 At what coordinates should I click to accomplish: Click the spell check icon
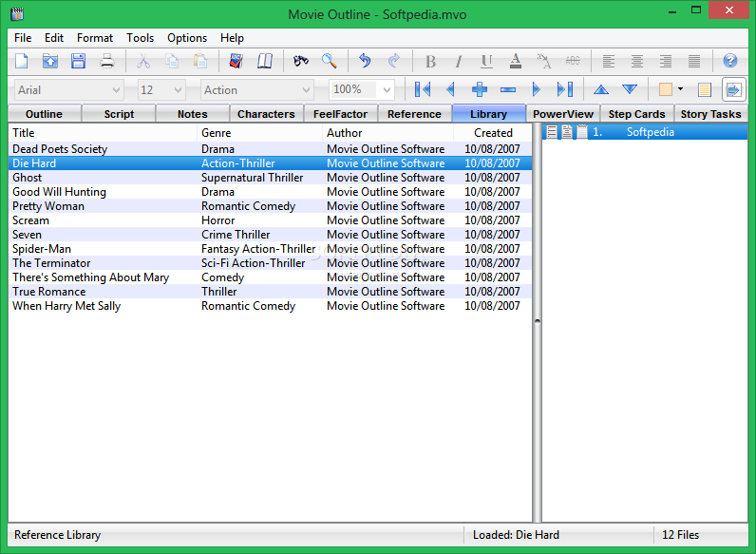point(236,61)
